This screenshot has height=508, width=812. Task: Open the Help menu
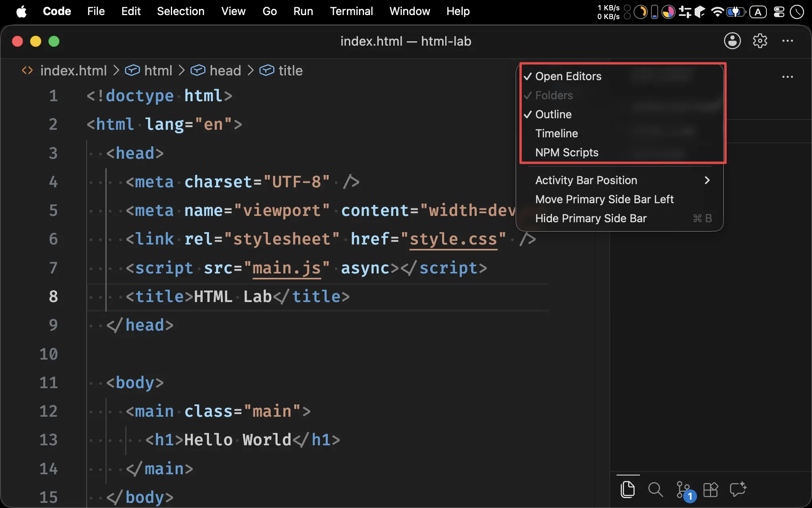pyautogui.click(x=458, y=11)
